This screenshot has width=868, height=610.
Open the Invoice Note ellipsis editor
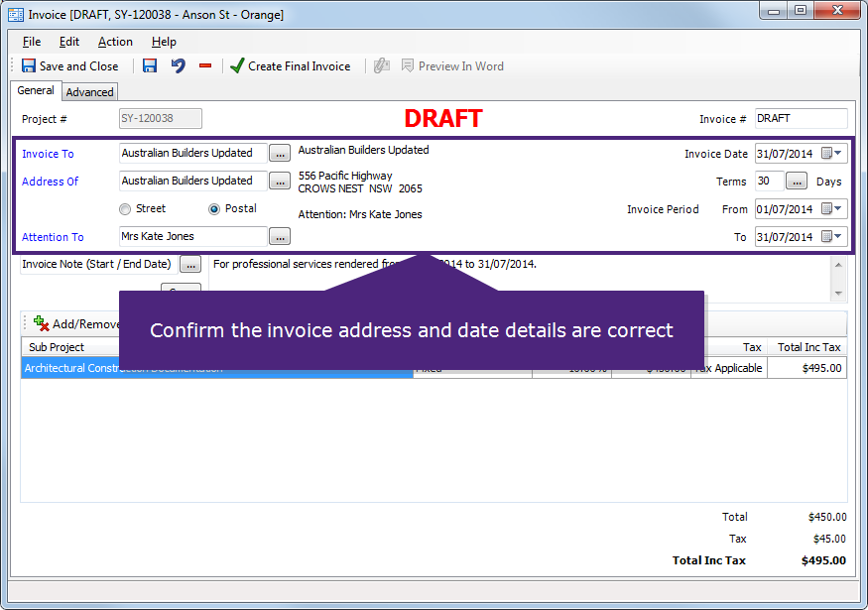pos(188,264)
